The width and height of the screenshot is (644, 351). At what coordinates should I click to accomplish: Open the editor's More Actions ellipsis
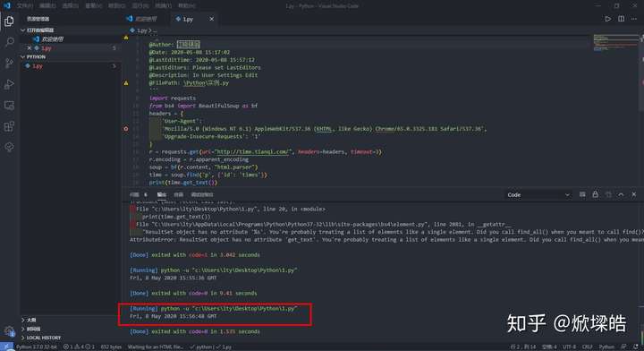[634, 19]
